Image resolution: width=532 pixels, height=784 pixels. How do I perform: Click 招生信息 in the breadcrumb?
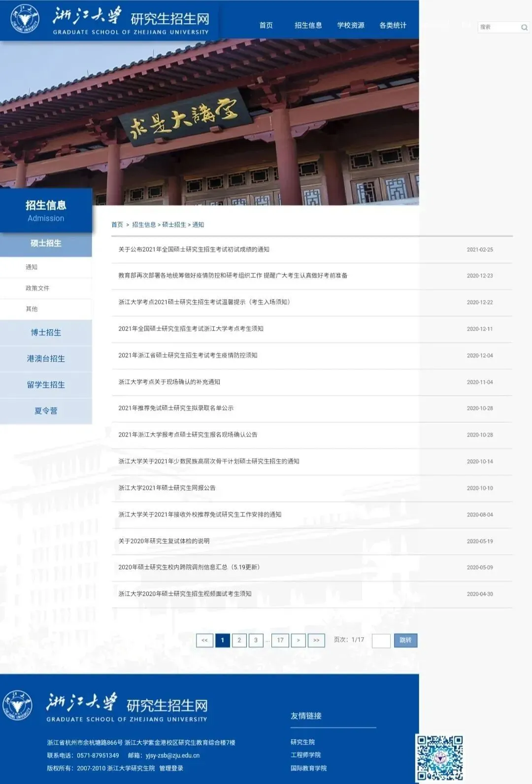point(144,225)
